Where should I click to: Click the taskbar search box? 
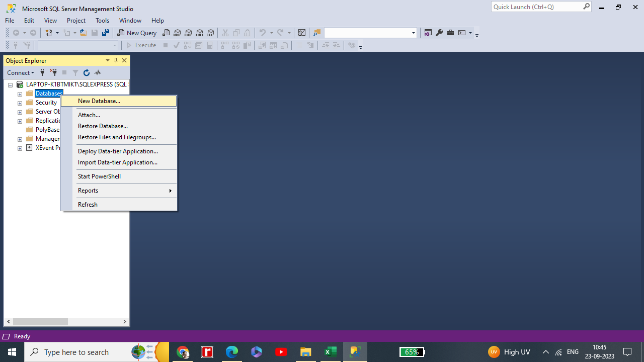pyautogui.click(x=97, y=352)
